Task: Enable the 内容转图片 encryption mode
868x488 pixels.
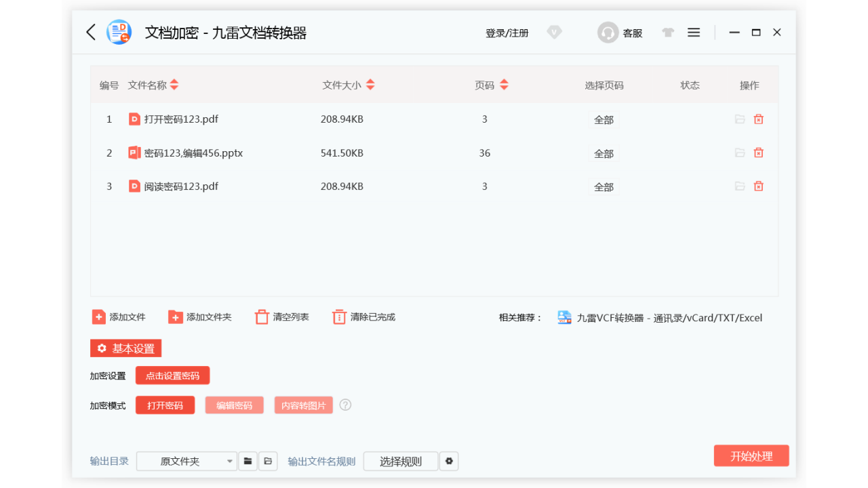Action: pos(303,405)
